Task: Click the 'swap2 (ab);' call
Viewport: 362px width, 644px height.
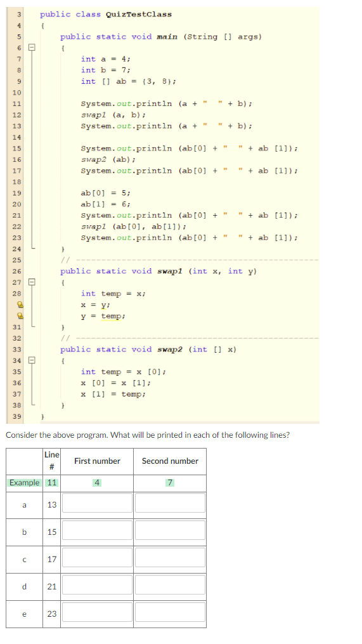Action: coord(108,160)
